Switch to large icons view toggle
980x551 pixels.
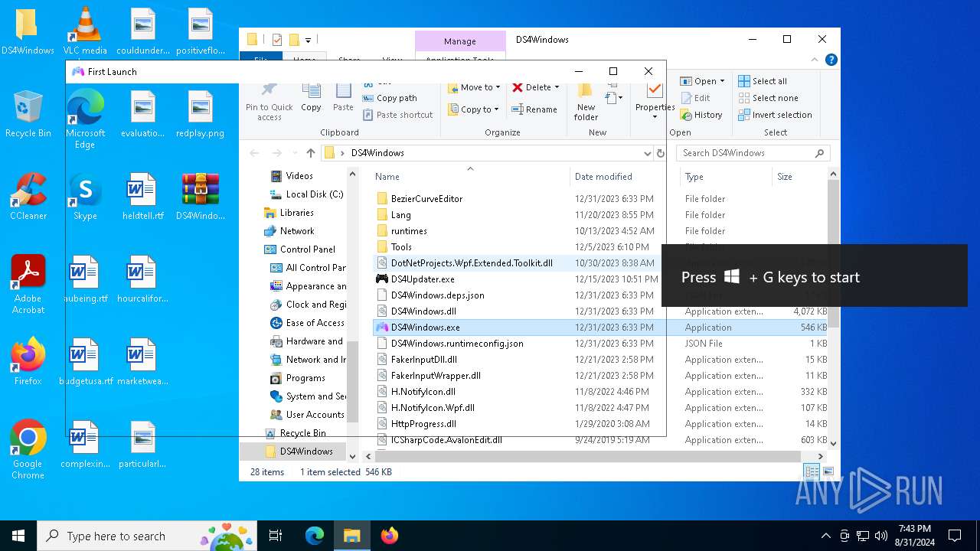click(828, 471)
